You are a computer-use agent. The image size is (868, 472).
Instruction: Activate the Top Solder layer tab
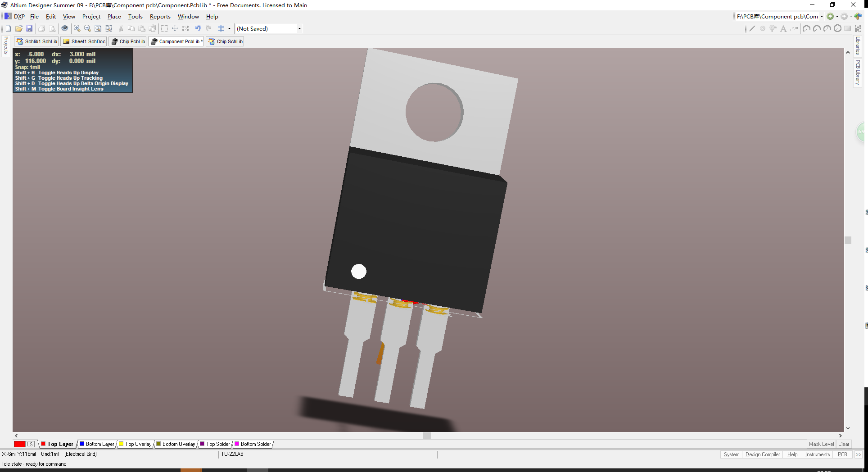(215, 444)
